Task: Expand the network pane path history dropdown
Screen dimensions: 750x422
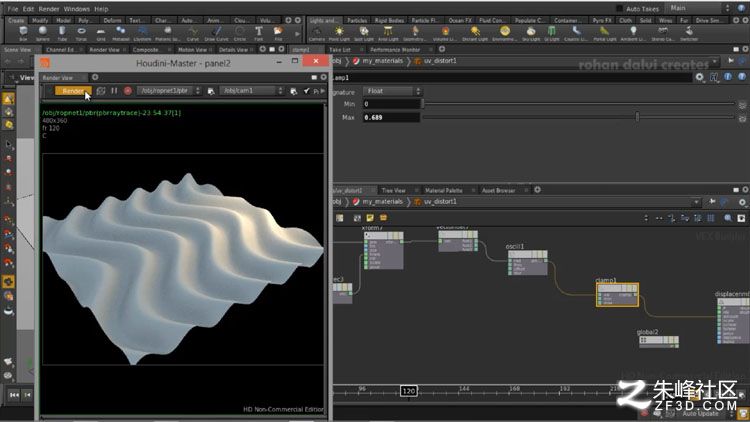Action: pos(696,202)
